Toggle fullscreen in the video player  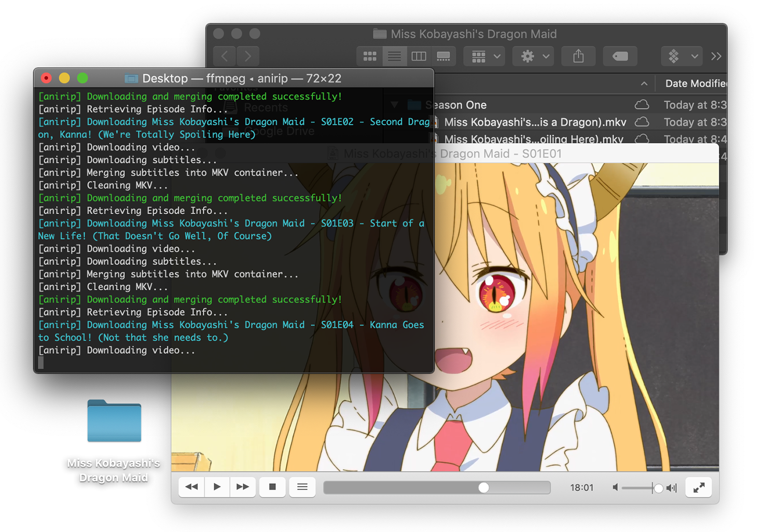click(699, 487)
